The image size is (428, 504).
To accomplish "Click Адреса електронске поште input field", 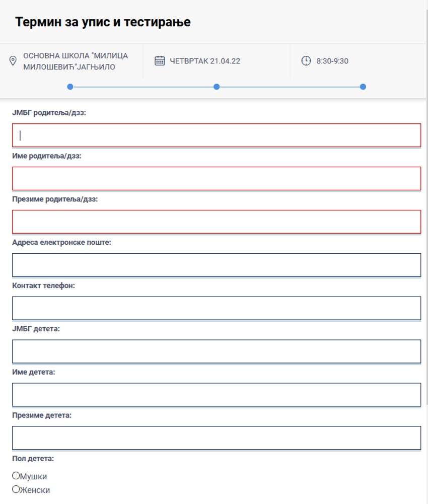I will point(217,265).
